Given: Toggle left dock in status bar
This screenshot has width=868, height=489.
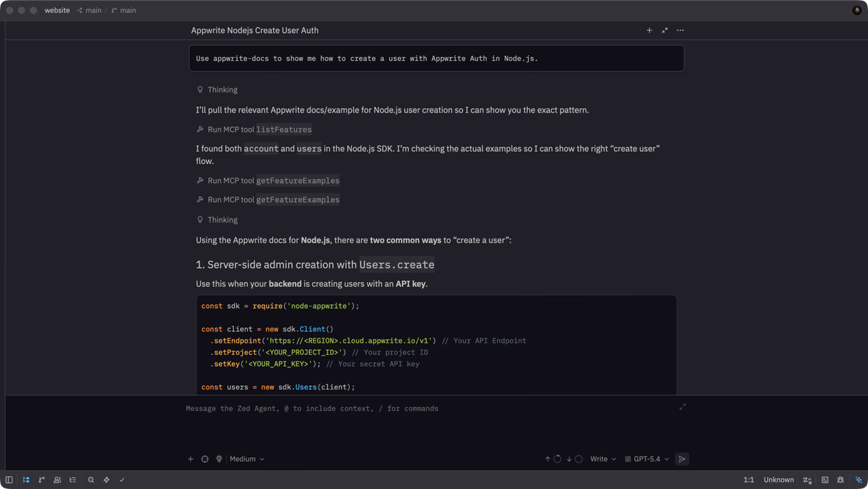Looking at the screenshot, I should click(x=9, y=480).
